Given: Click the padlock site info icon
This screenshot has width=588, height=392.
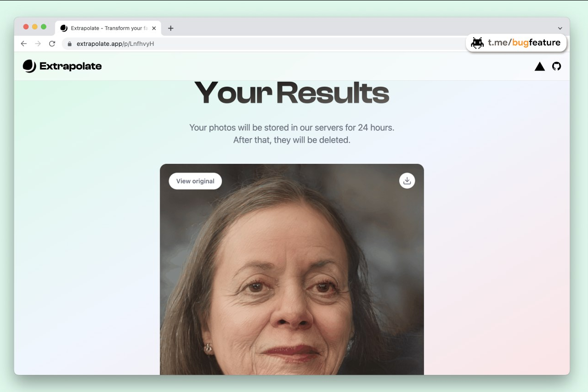Looking at the screenshot, I should [x=70, y=44].
